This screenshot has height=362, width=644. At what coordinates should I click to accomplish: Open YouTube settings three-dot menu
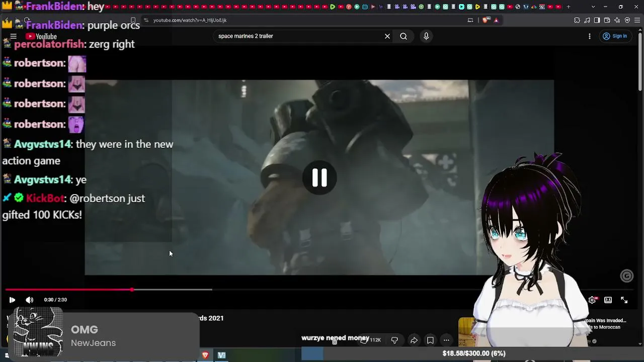590,36
